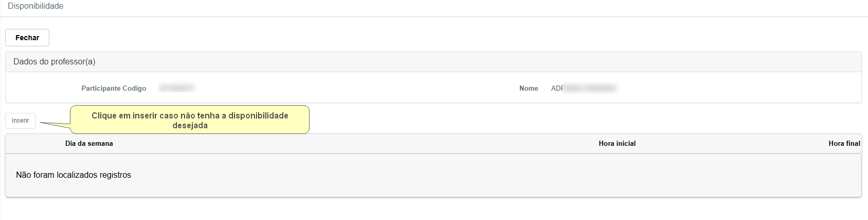Click blank area between Participante Codigo value and Nome
The height and width of the screenshot is (220, 868).
pos(355,89)
